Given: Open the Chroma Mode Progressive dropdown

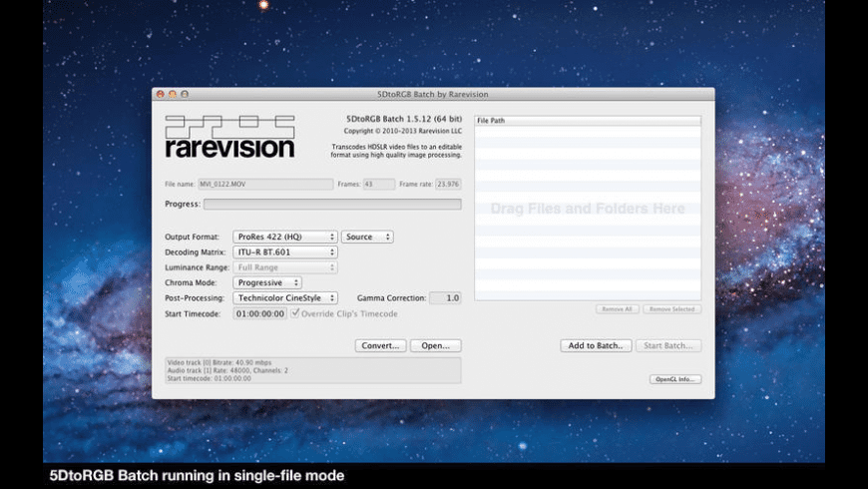Looking at the screenshot, I should click(x=267, y=282).
